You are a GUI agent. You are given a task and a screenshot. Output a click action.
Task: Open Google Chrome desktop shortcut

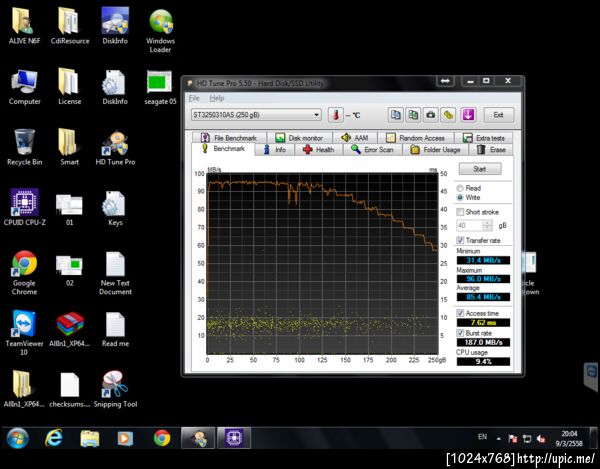(24, 273)
